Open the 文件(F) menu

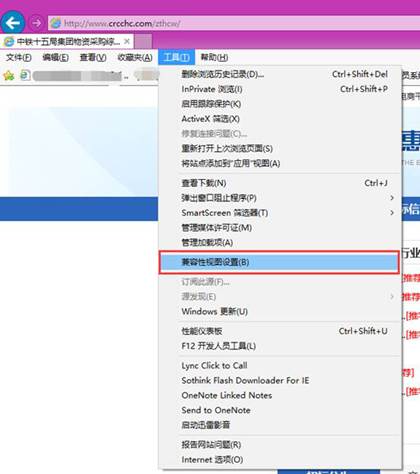coord(19,57)
